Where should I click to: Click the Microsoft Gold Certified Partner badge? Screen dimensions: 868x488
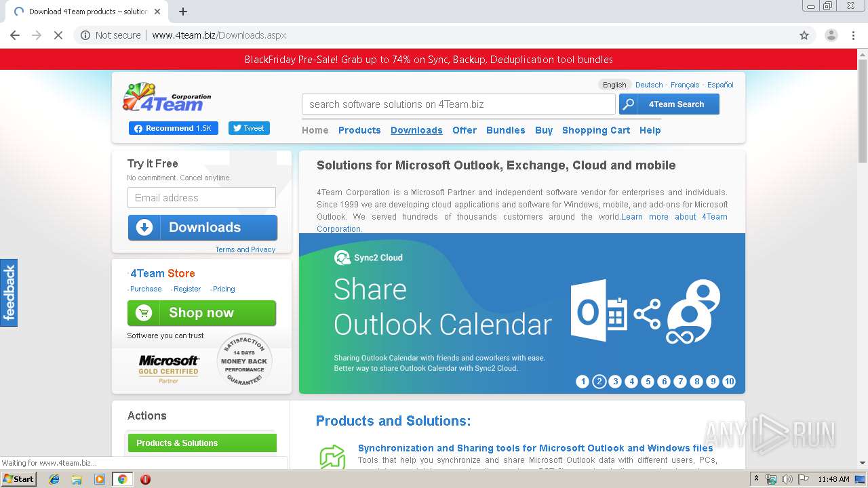click(x=169, y=369)
